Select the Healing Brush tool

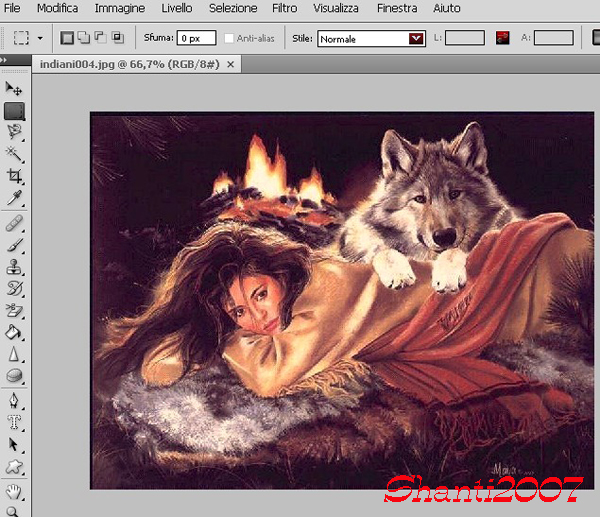[14, 223]
